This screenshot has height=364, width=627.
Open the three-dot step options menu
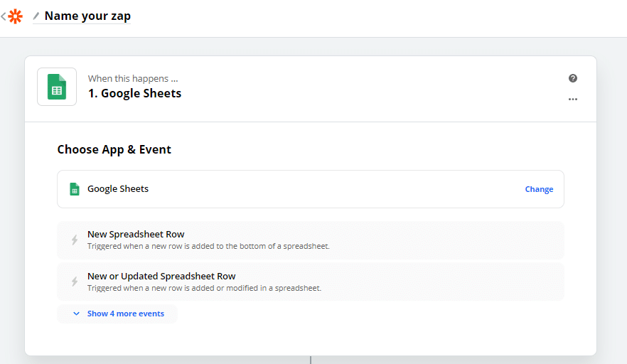pyautogui.click(x=573, y=100)
